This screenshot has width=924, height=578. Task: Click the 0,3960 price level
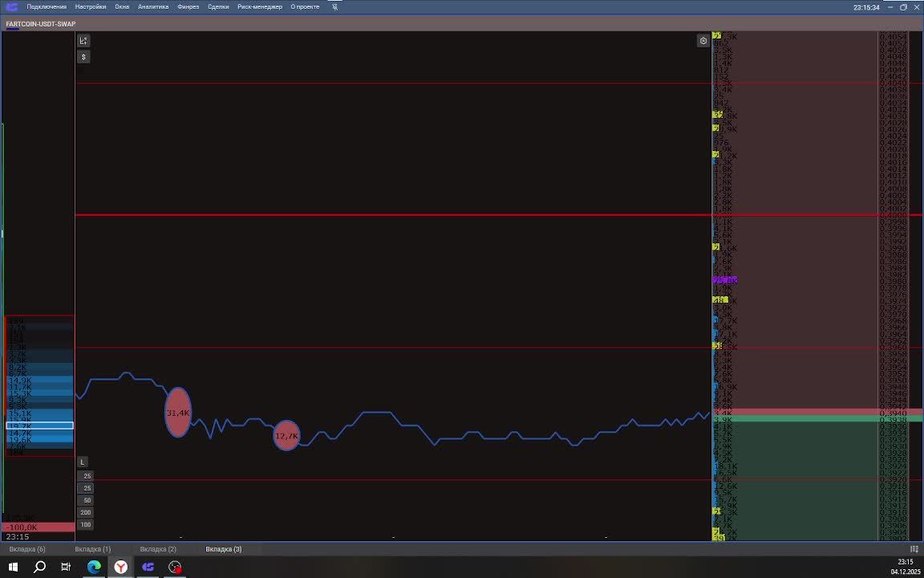(893, 347)
